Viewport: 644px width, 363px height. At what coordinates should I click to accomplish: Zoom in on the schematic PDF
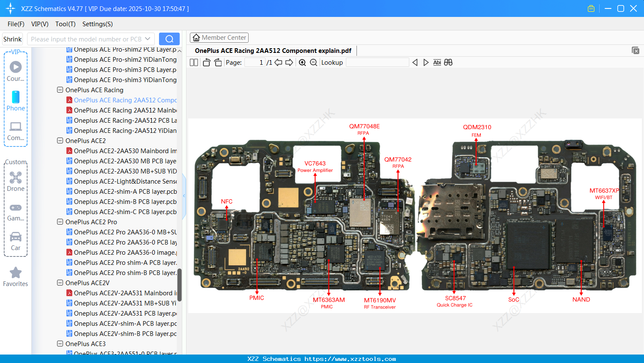click(x=302, y=62)
